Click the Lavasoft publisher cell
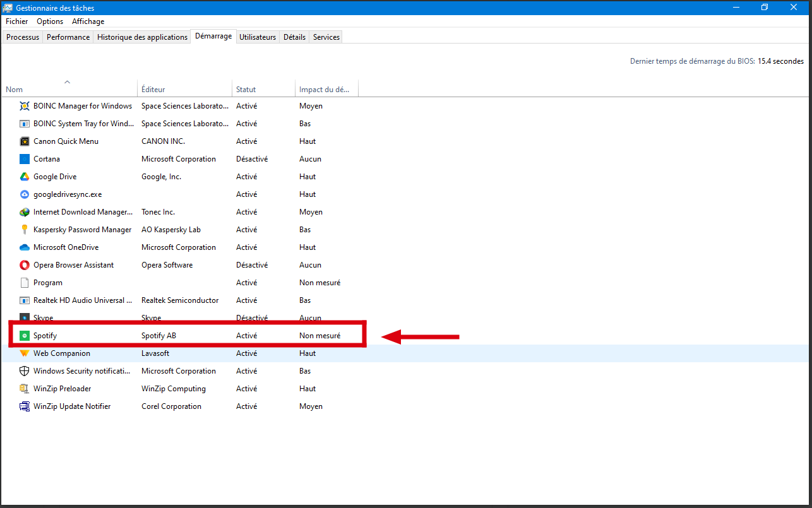812x508 pixels. [x=156, y=353]
